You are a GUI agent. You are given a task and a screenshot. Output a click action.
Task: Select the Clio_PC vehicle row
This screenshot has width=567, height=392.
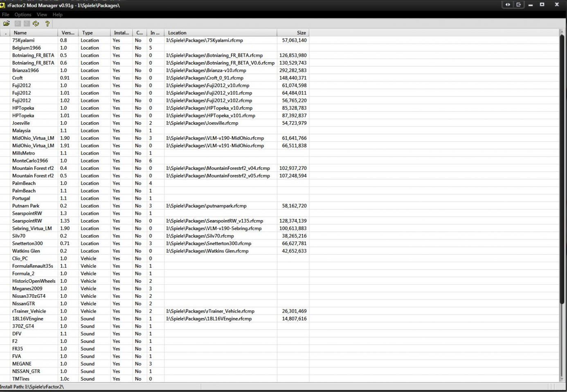[x=155, y=259]
